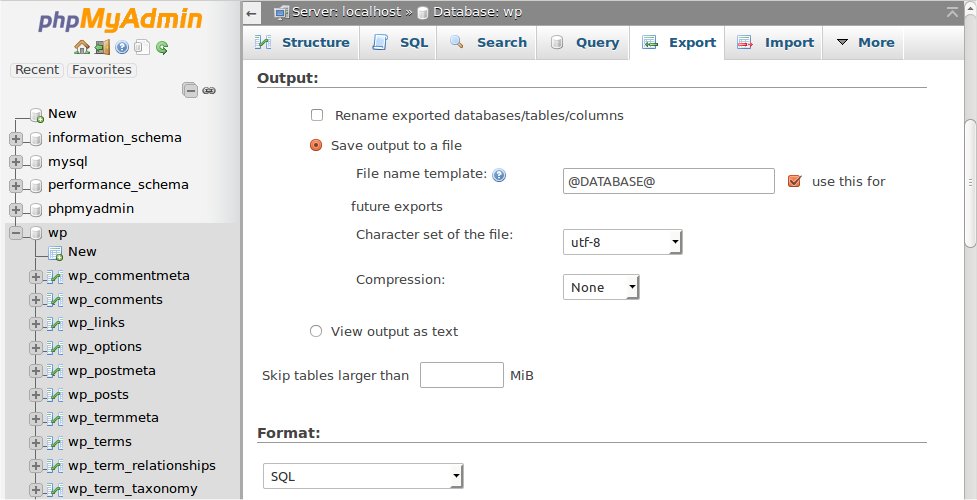
Task: Click the Recent tables button
Action: (x=37, y=70)
